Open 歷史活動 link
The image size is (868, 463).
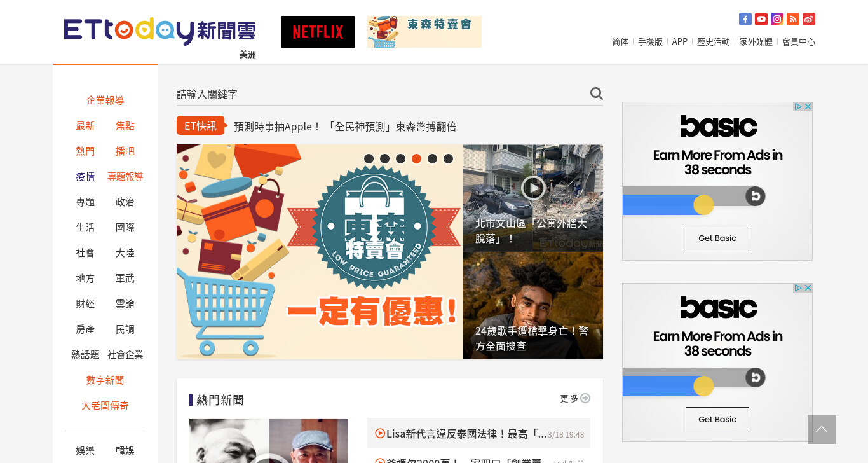714,41
